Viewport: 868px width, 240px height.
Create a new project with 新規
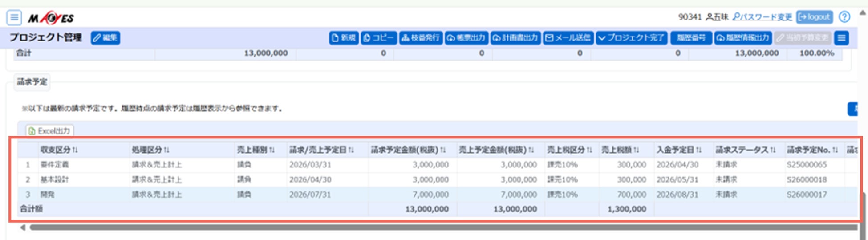[344, 38]
